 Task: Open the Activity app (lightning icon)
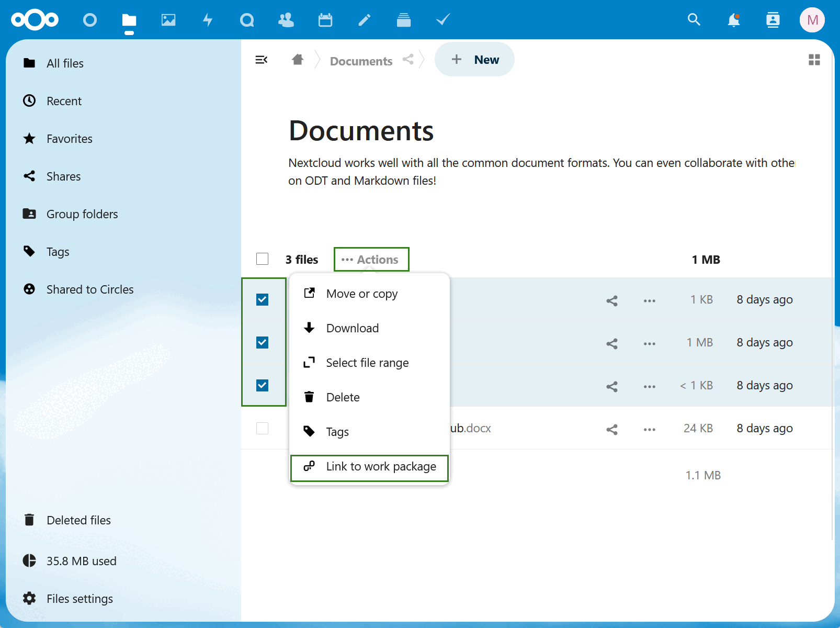pos(208,20)
